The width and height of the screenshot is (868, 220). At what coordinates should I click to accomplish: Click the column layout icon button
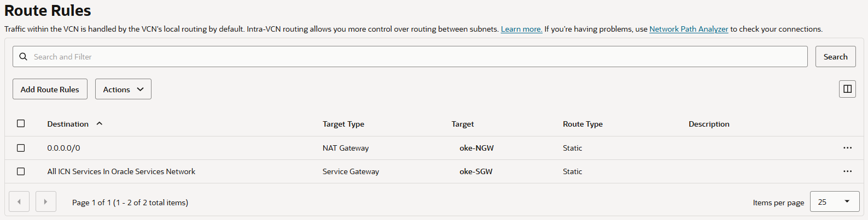tap(847, 89)
